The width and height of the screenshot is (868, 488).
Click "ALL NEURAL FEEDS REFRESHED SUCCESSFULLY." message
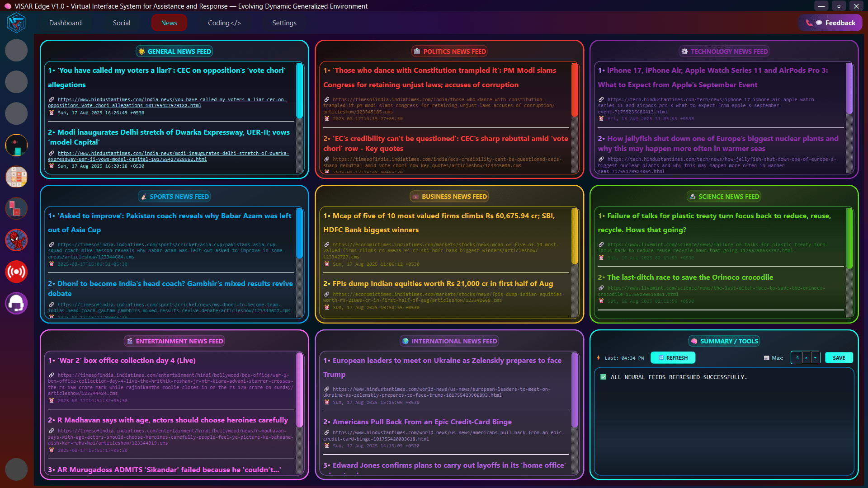(679, 377)
